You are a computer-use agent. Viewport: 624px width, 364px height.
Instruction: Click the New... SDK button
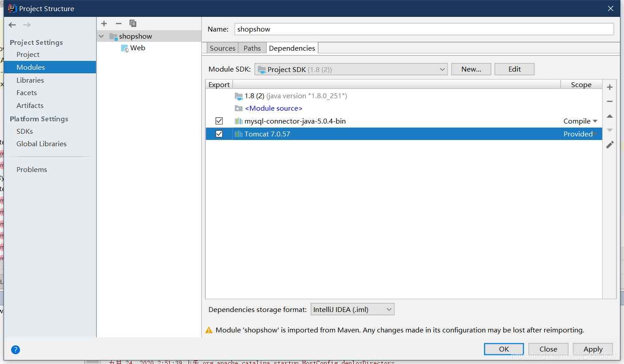click(x=471, y=69)
